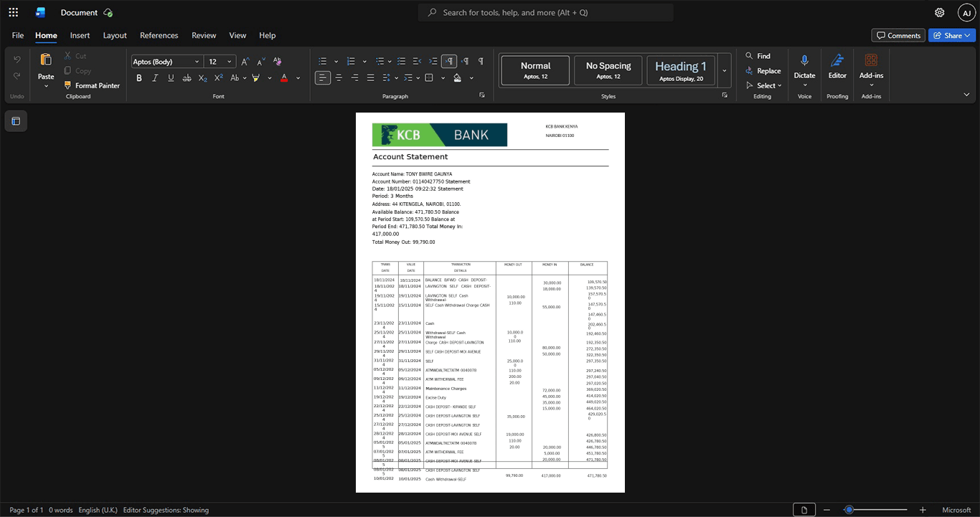Toggle Underline formatting
Screen dimensions: 980x517
coord(171,77)
